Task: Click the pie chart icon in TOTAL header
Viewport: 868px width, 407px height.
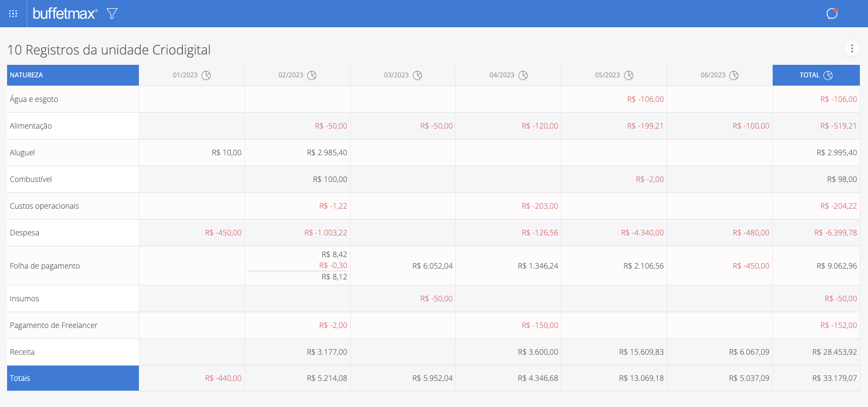Action: pos(828,75)
